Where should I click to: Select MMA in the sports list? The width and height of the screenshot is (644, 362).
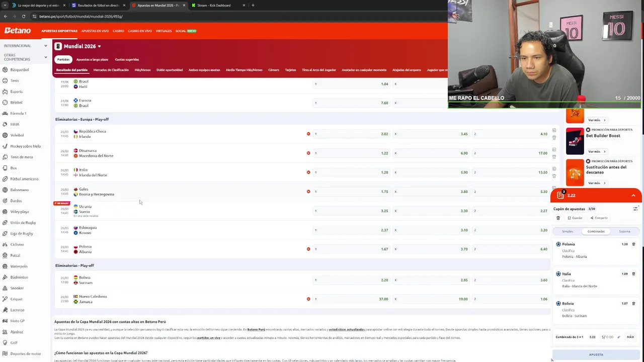coord(15,124)
